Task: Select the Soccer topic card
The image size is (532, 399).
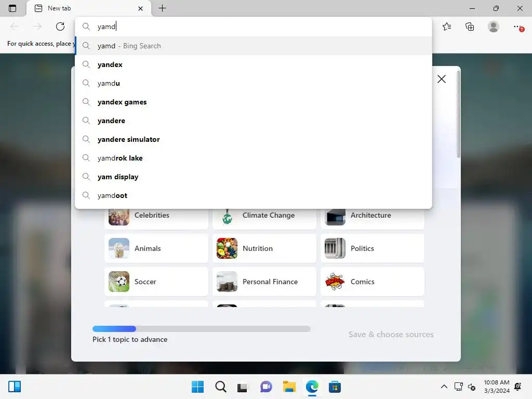Action: pos(156,282)
